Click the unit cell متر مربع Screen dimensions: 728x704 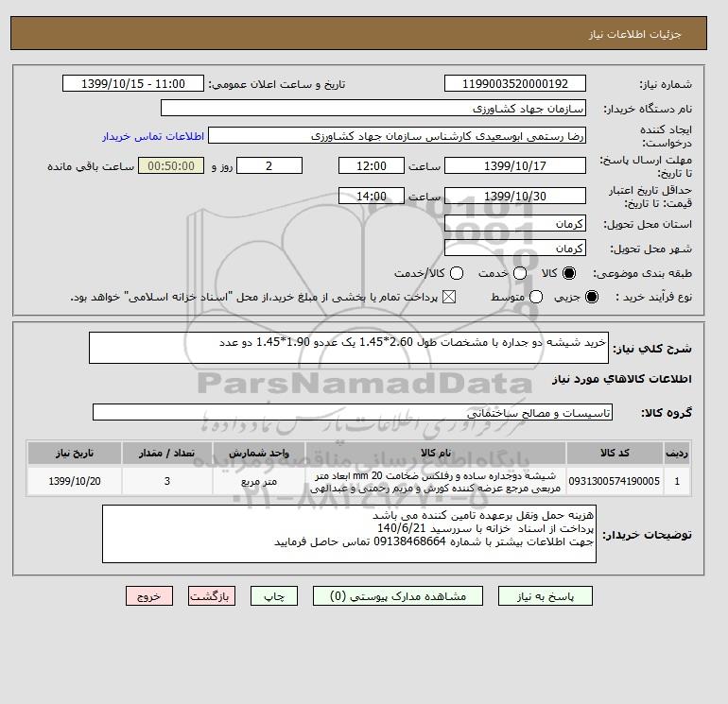(259, 481)
